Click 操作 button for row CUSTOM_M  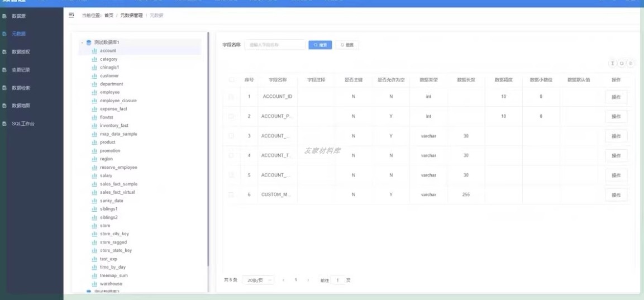pos(616,195)
